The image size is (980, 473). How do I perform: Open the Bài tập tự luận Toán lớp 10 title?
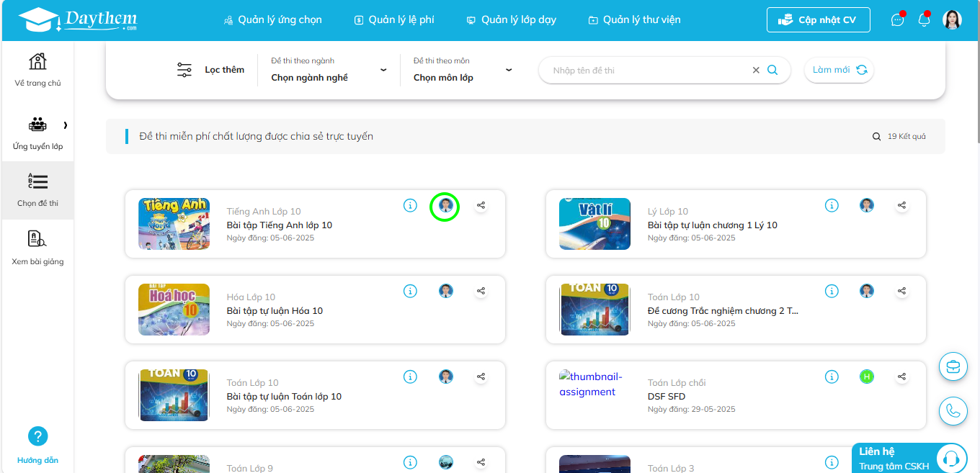tap(284, 397)
